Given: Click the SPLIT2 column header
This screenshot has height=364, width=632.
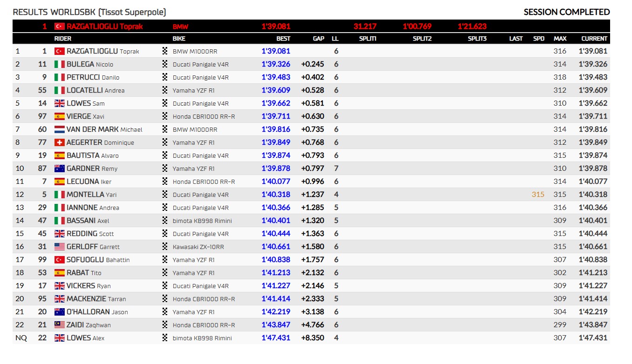Looking at the screenshot, I should tap(422, 39).
